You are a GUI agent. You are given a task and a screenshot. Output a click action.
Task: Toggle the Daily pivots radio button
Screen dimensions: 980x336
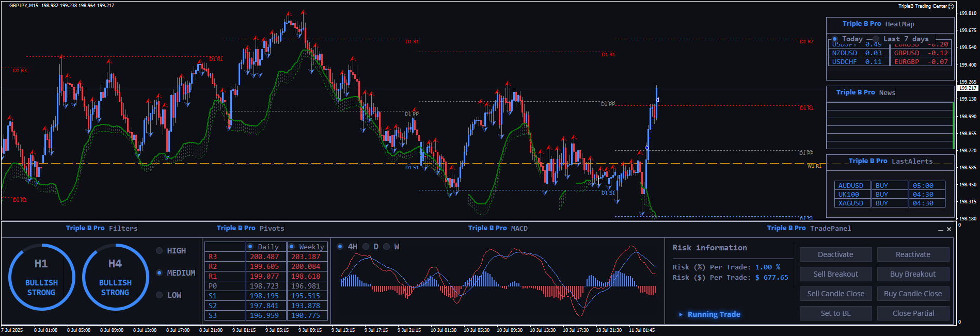pyautogui.click(x=250, y=247)
